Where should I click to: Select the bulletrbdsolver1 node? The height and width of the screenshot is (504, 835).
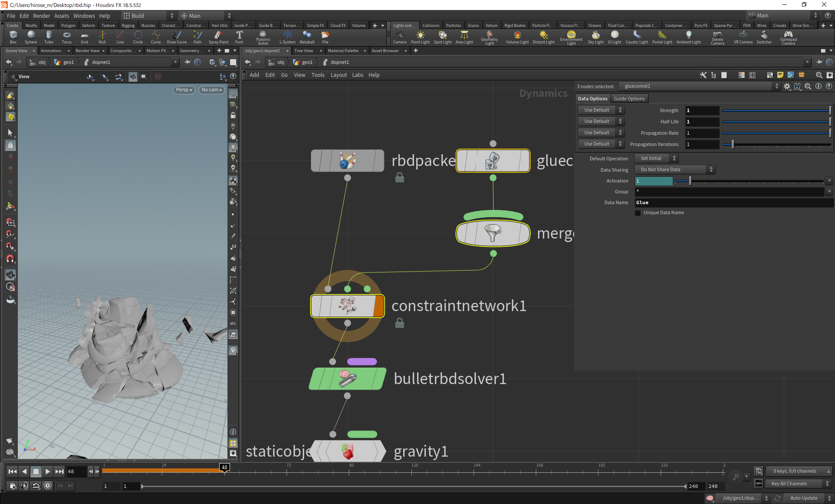pos(347,378)
